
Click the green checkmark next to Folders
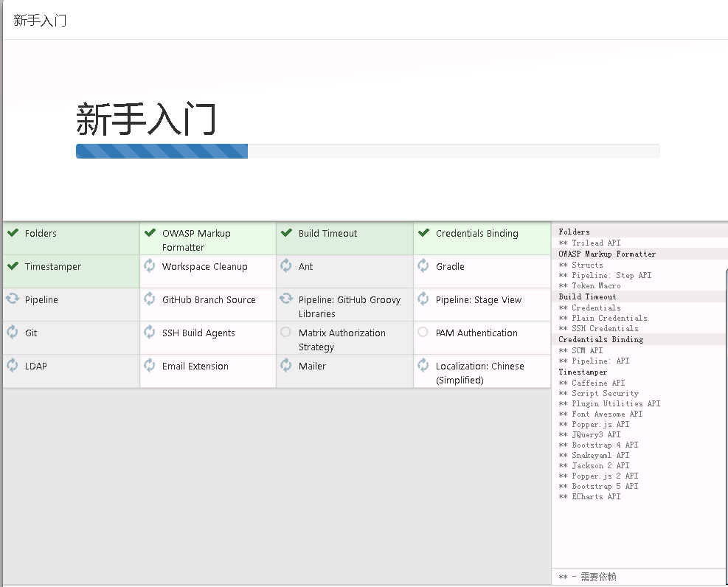click(13, 233)
